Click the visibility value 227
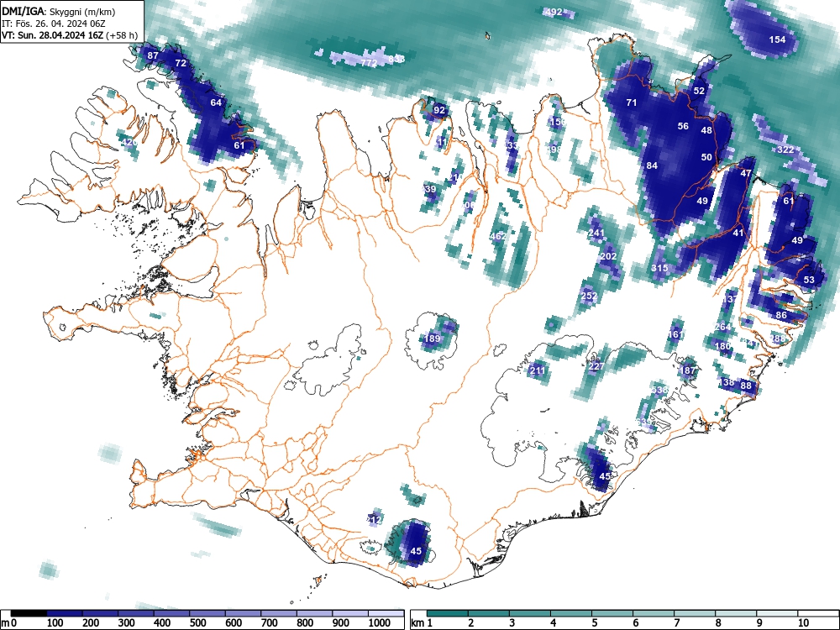 596,367
